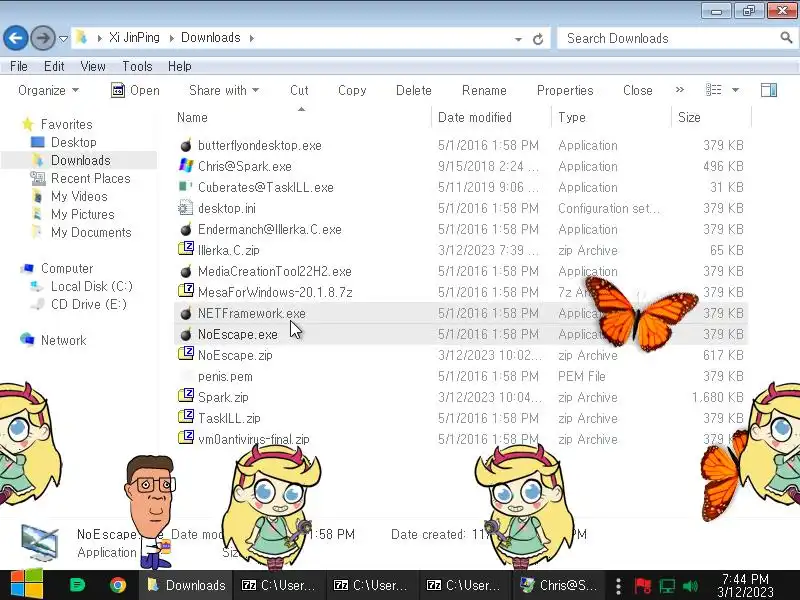Image resolution: width=800 pixels, height=600 pixels.
Task: Select the TaskILL.zip archive icon
Action: point(186,416)
